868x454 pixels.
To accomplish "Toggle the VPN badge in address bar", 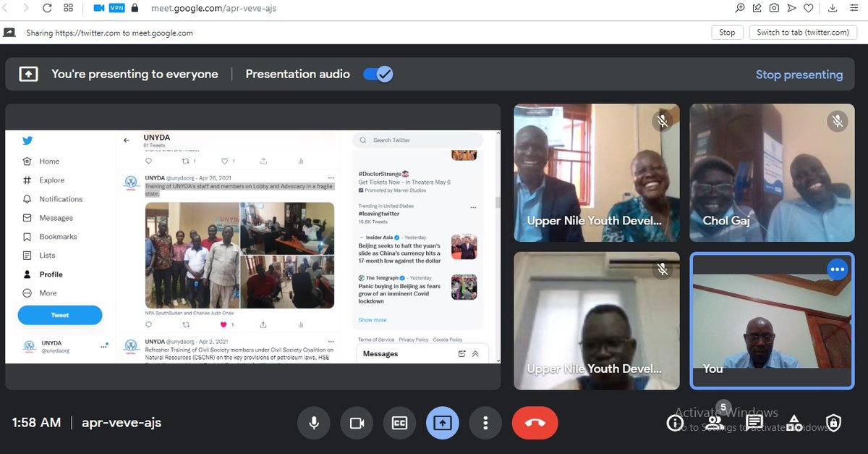I will point(116,8).
